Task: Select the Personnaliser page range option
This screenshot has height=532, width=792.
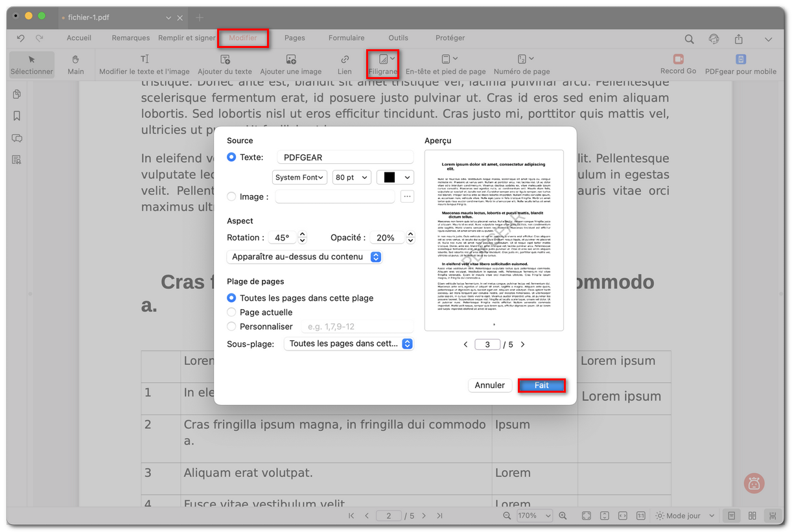Action: coord(231,326)
